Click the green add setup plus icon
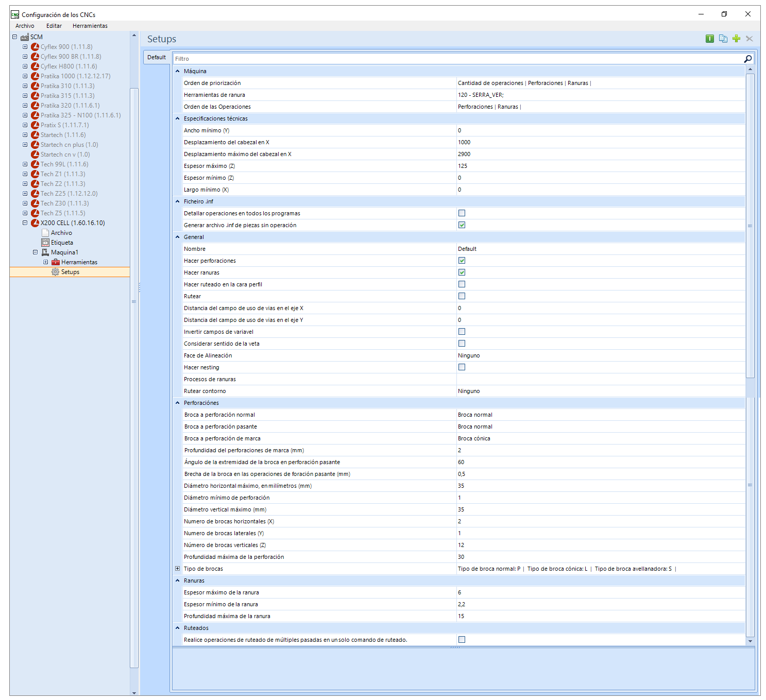The width and height of the screenshot is (766, 700). coord(736,39)
